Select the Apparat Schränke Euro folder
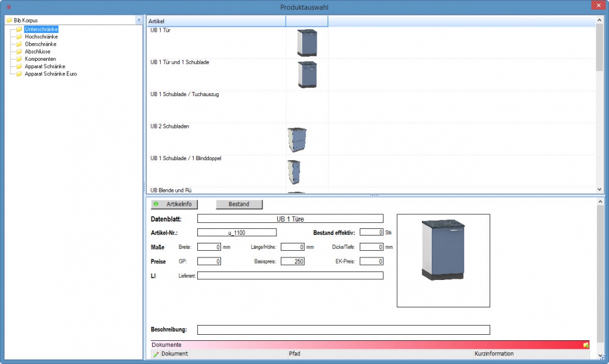 (51, 74)
